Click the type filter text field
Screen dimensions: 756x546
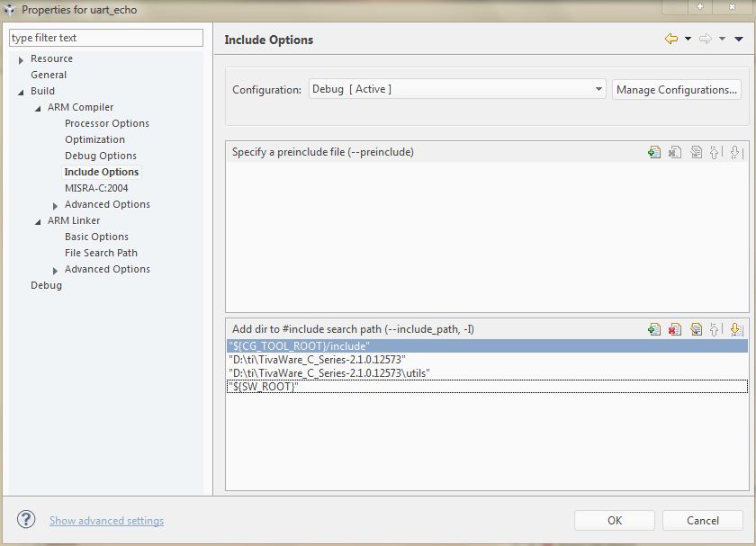[x=106, y=38]
